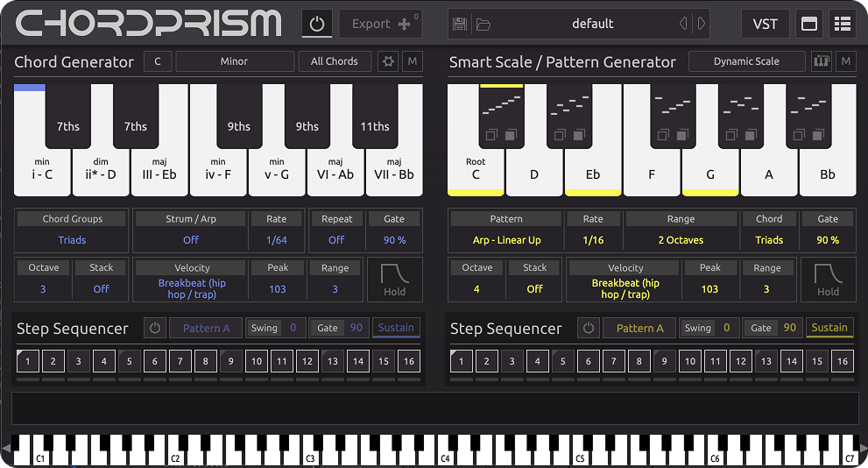Click the Root C scale key
Viewport: 868px width, 468px height.
pos(476,172)
